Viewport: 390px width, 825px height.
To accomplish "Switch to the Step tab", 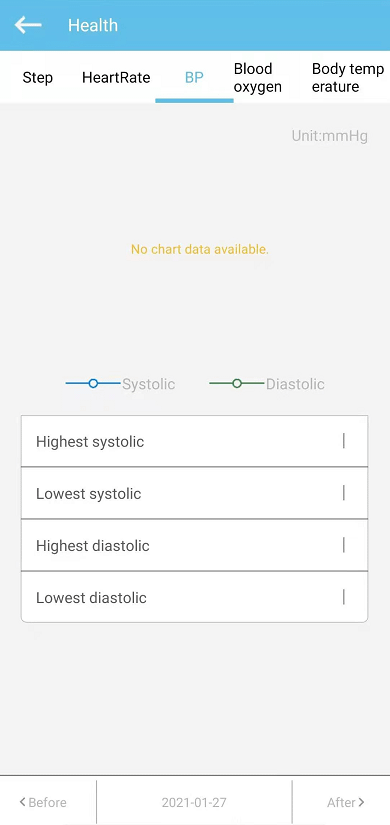I will click(x=37, y=78).
